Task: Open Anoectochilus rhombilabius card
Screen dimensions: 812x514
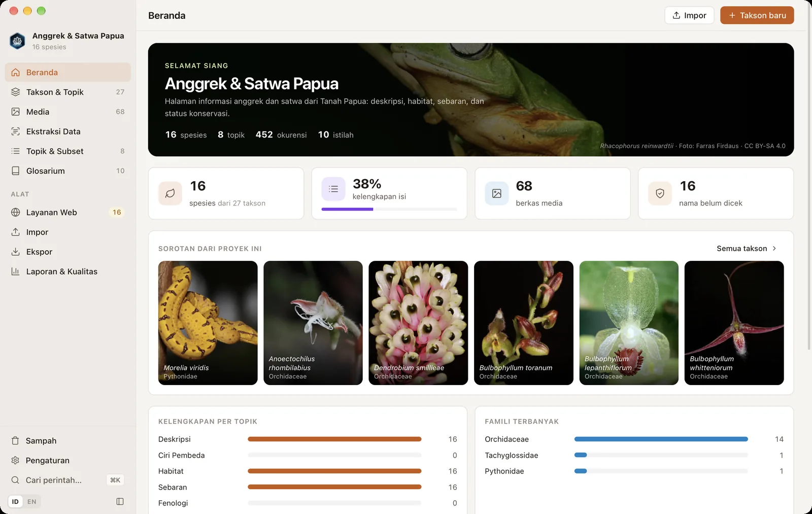Action: click(313, 323)
